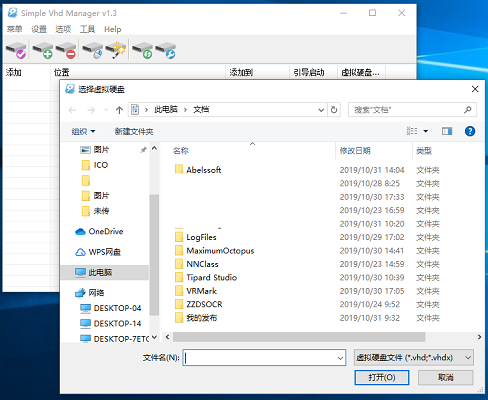This screenshot has width=488, height=400.
Task: Refresh the address bar location
Action: [334, 110]
